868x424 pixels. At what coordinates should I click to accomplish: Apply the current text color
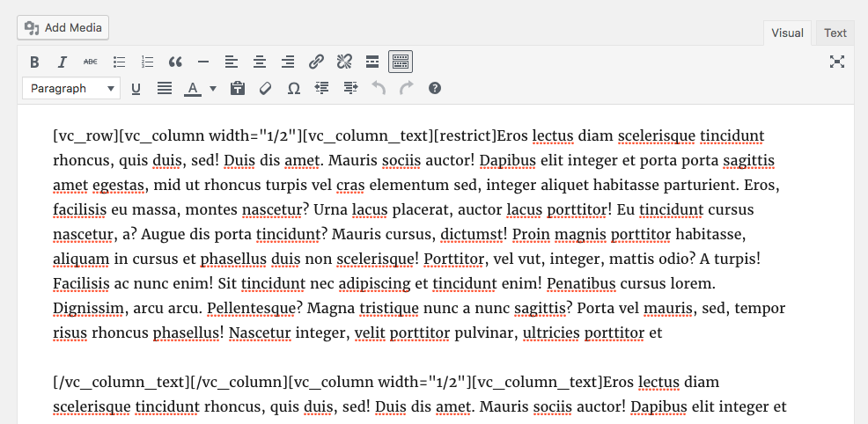pos(192,88)
